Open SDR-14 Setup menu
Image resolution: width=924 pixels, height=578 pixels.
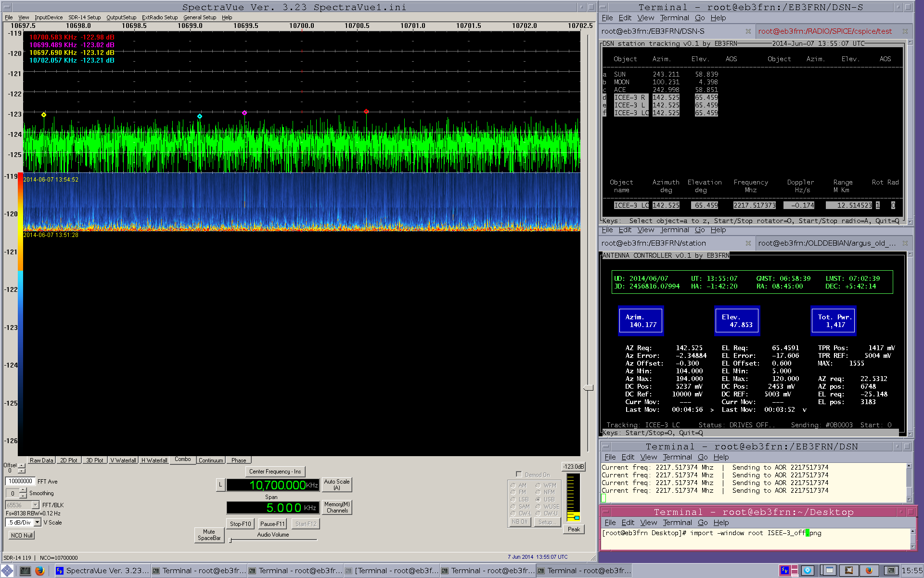(84, 17)
